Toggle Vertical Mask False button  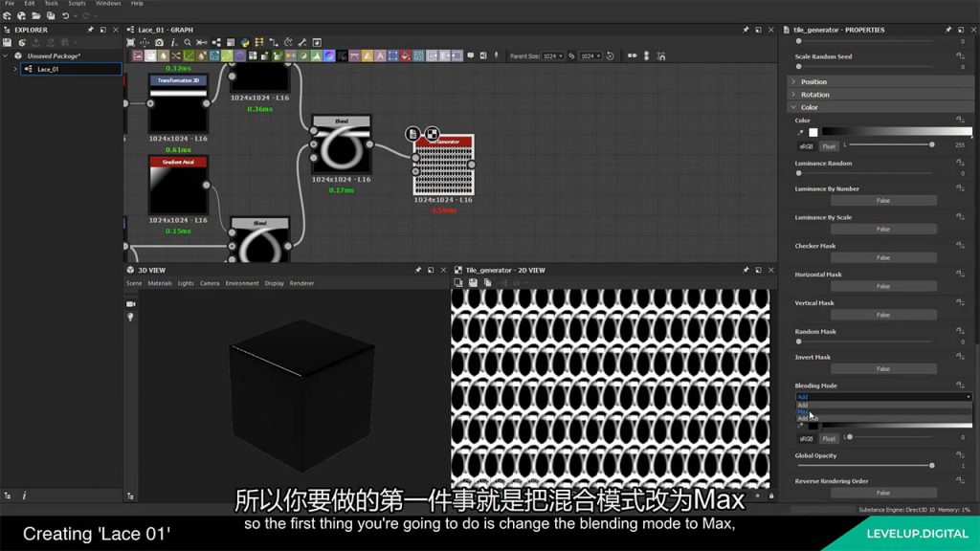[883, 315]
